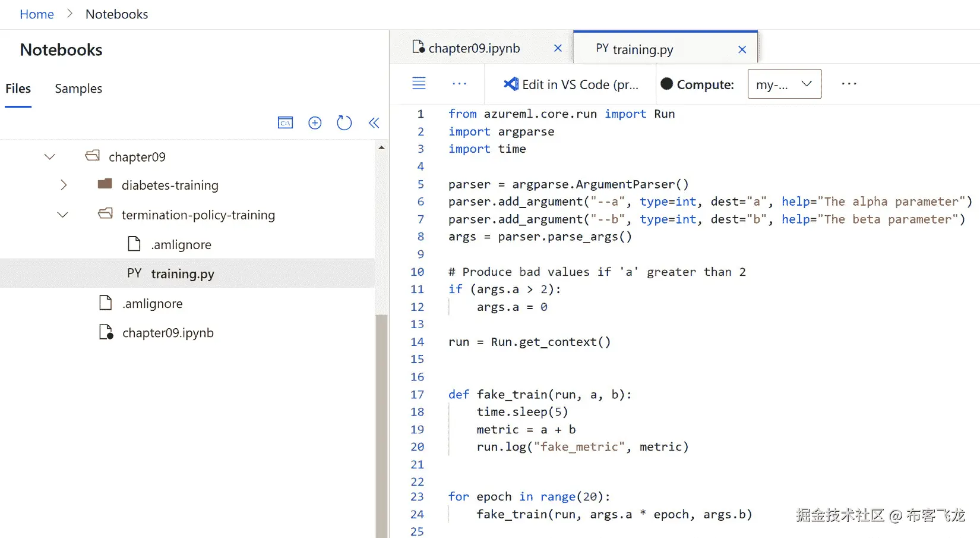The image size is (980, 538).
Task: Click the PY icon of training.py in tree
Action: (x=134, y=273)
